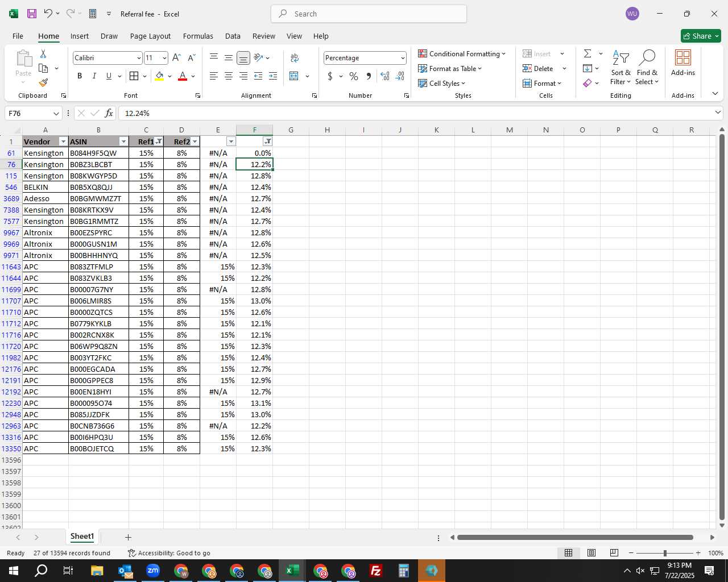Apply comma style number format
Screen dimensions: 728x582
click(x=369, y=76)
